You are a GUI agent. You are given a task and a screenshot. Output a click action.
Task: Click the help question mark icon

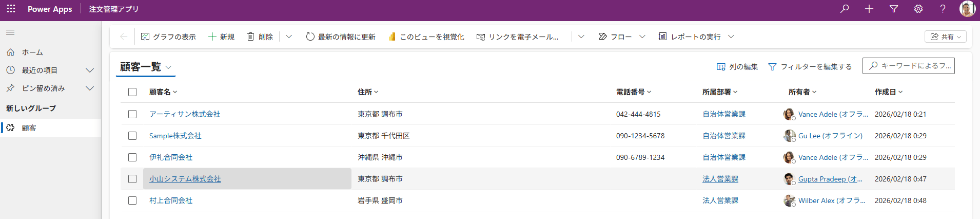(x=943, y=9)
